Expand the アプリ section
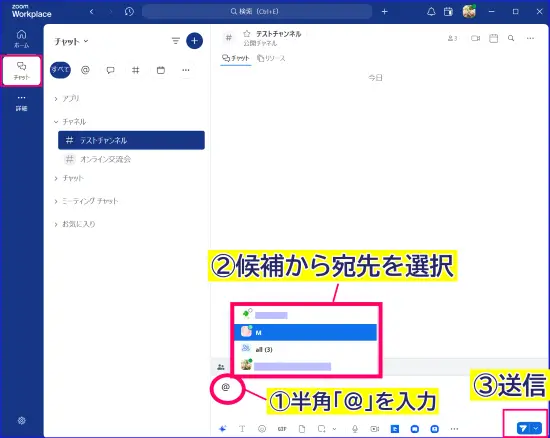Viewport: 550px width, 438px height. pos(67,99)
